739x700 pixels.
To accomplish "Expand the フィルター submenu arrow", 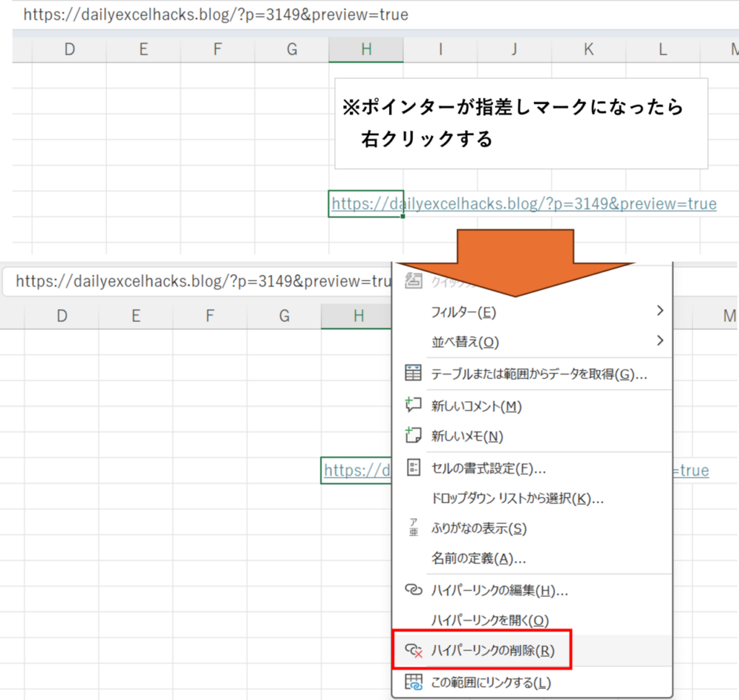I will (x=660, y=311).
